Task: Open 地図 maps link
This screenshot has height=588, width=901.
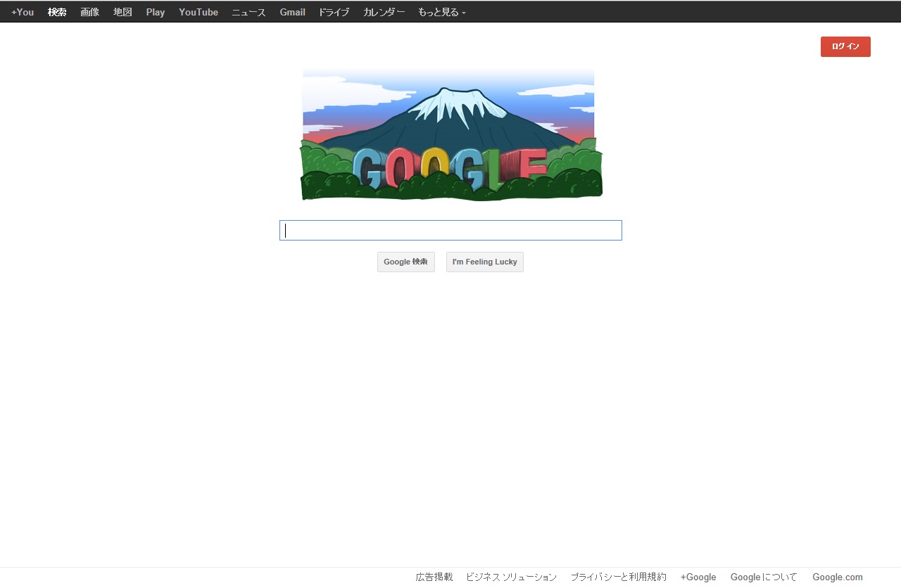Action: point(122,12)
